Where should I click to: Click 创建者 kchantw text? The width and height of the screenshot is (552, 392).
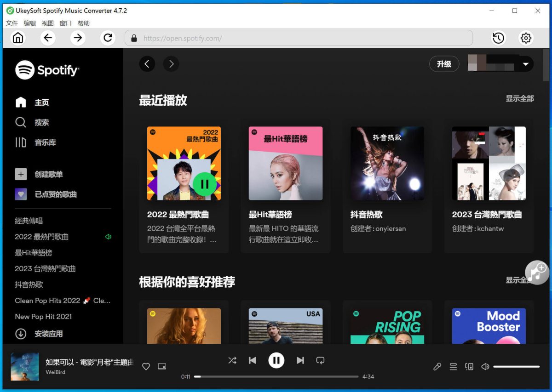click(x=478, y=228)
